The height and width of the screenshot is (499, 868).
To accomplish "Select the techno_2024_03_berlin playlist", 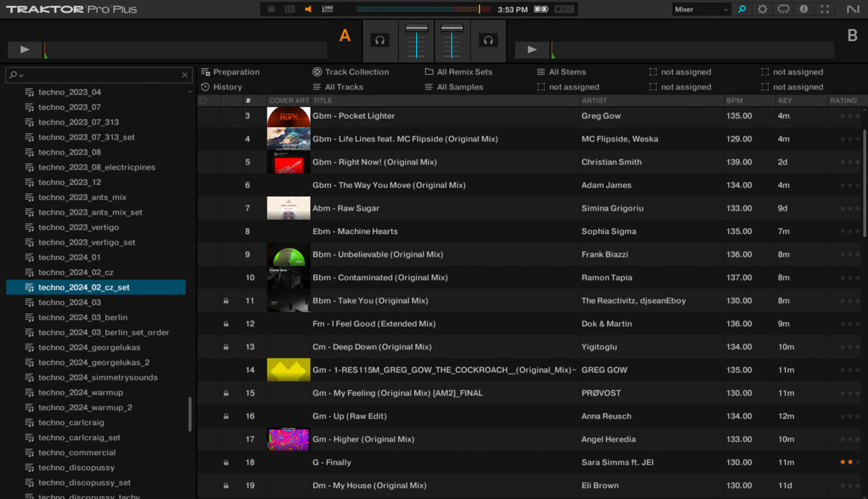I will point(83,317).
